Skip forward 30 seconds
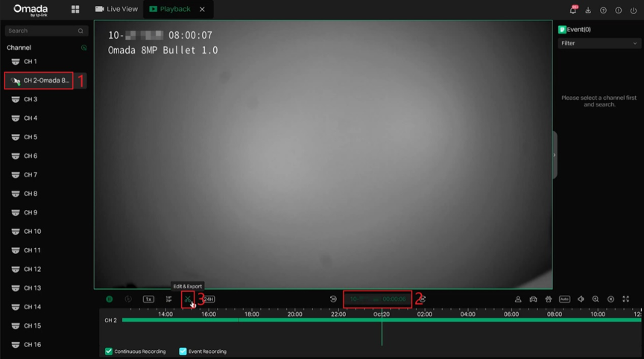 point(423,299)
